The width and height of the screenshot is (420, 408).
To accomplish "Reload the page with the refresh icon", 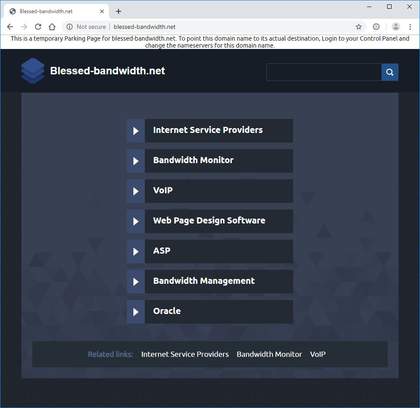I will 38,27.
